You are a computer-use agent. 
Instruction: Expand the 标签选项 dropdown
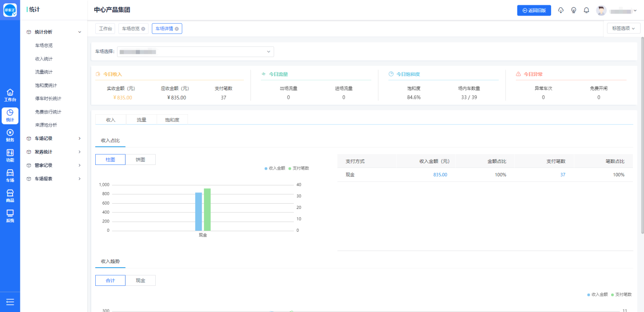coord(623,29)
